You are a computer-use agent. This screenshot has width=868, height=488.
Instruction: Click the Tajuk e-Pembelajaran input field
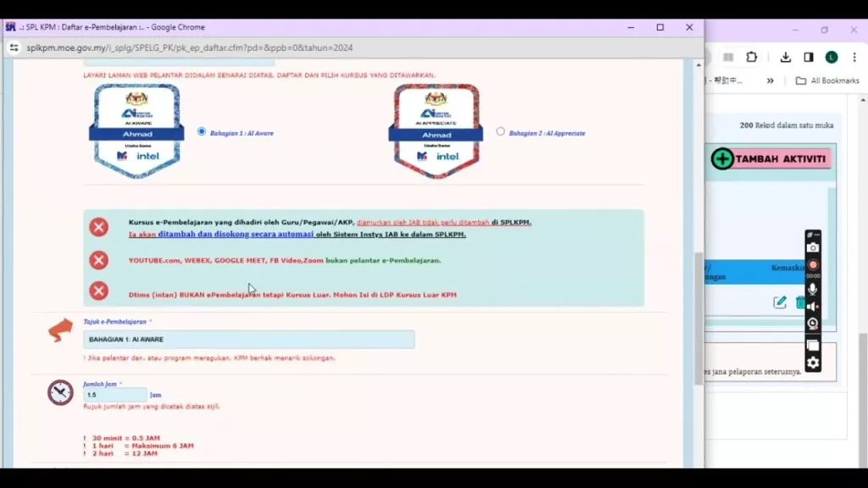click(249, 339)
